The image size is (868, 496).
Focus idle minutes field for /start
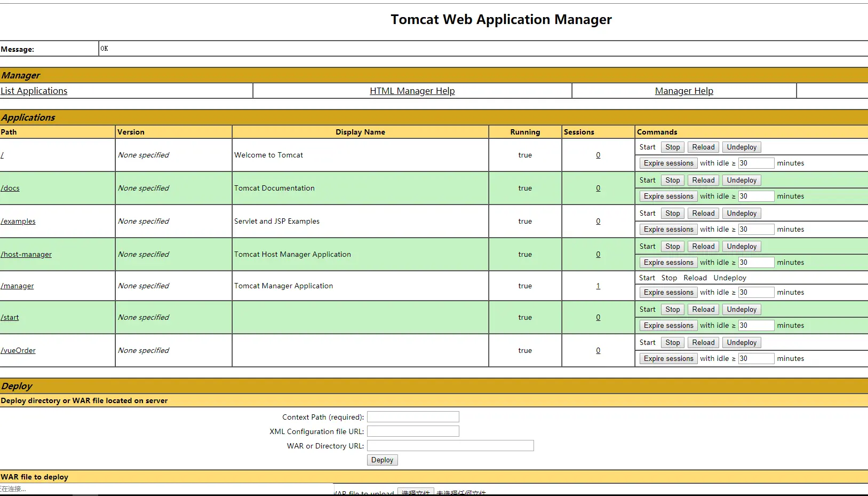(756, 326)
